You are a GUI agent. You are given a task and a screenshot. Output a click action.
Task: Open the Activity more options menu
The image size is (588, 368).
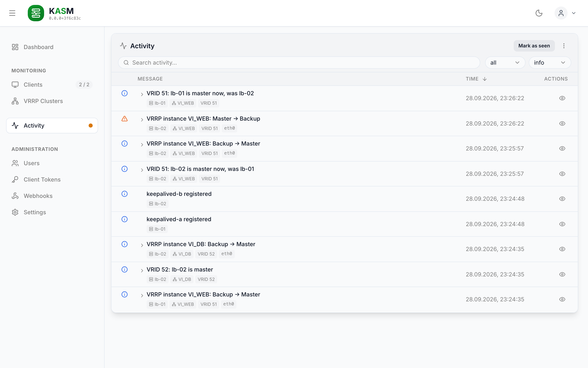click(564, 46)
